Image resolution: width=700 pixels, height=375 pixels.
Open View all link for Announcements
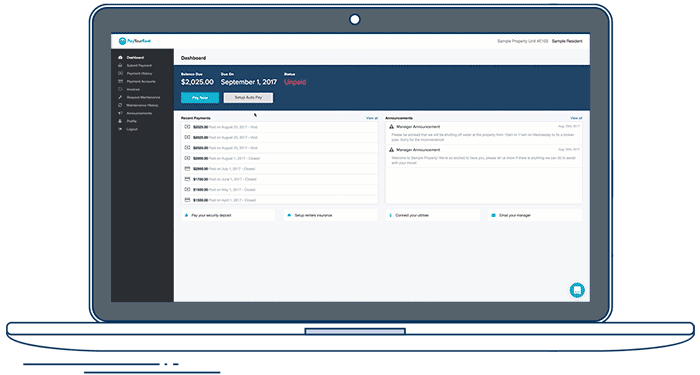(x=576, y=118)
